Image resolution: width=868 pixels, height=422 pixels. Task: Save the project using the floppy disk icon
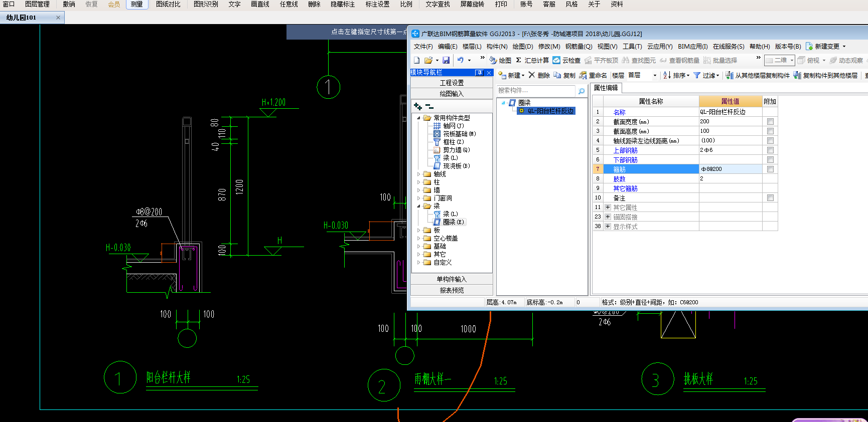446,60
